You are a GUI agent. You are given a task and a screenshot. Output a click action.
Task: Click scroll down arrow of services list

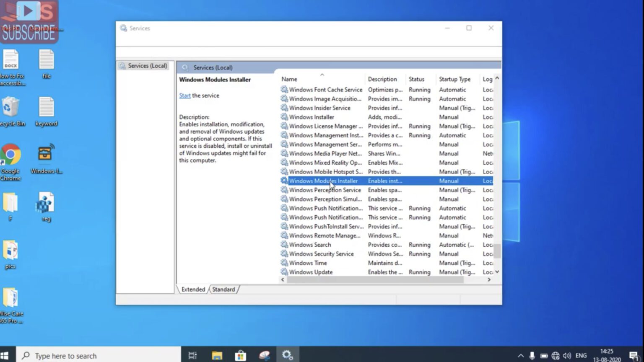[x=497, y=272]
